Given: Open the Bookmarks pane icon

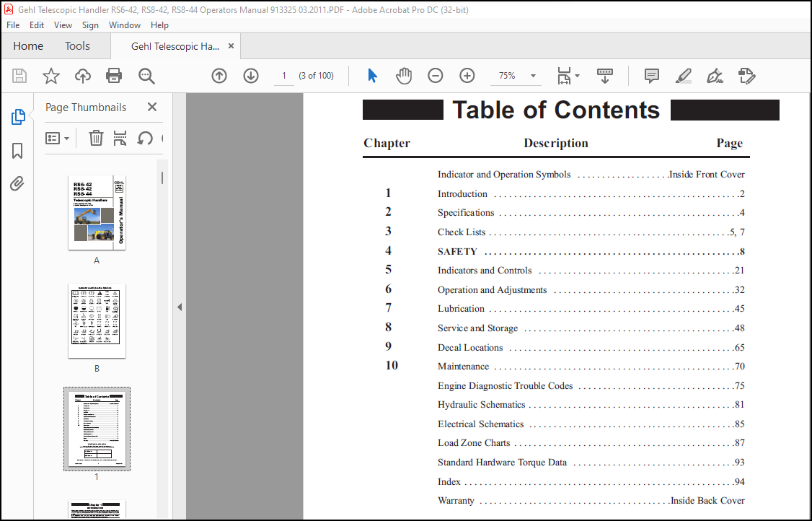Looking at the screenshot, I should (17, 151).
